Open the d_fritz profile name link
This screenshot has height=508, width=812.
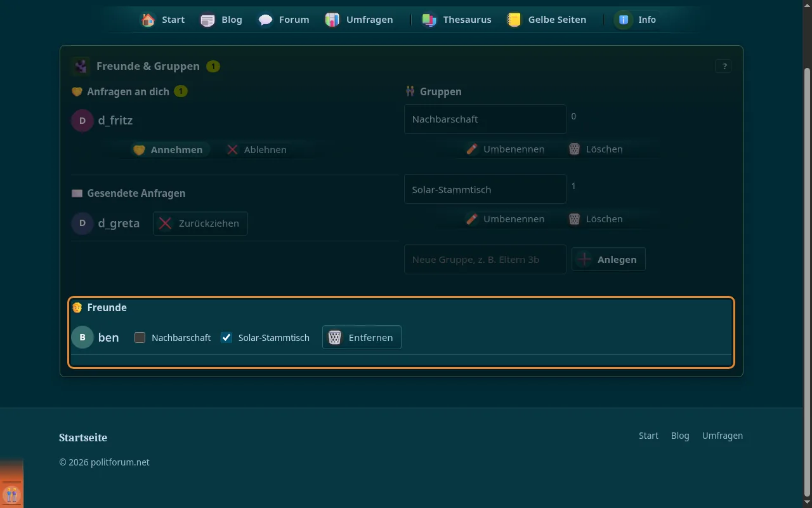(x=115, y=121)
